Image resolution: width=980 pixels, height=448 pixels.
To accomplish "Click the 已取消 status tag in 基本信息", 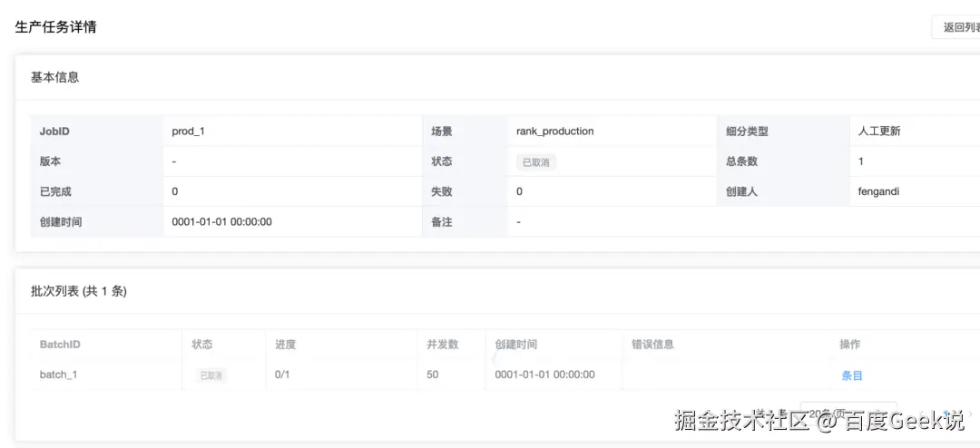I will click(535, 161).
